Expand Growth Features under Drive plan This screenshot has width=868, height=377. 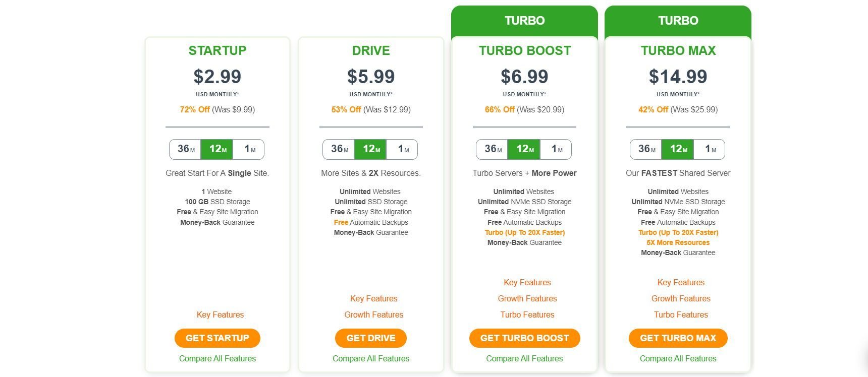374,315
